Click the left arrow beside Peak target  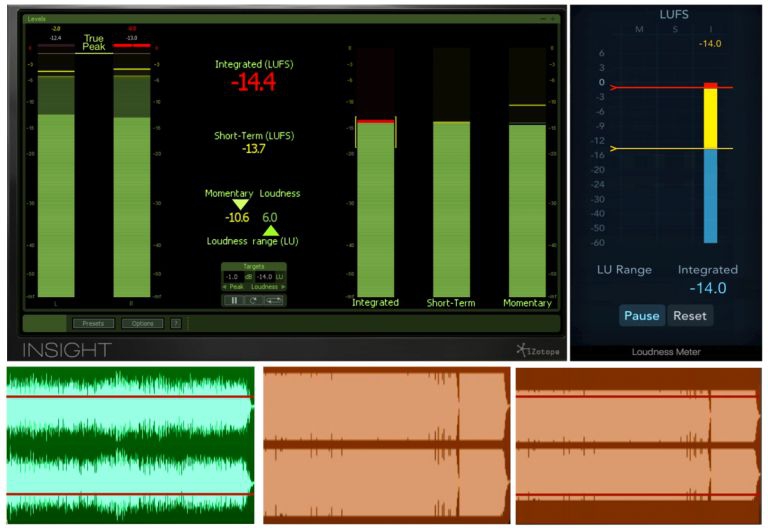225,287
